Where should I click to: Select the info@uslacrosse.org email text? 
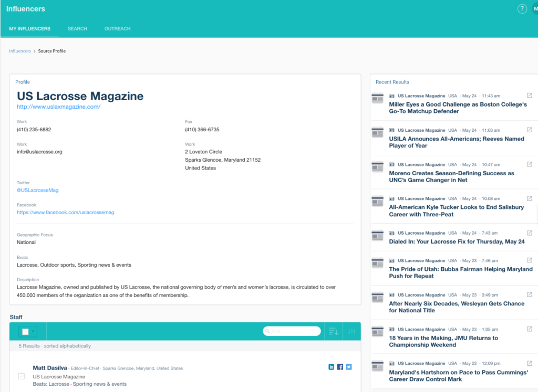[x=39, y=152]
